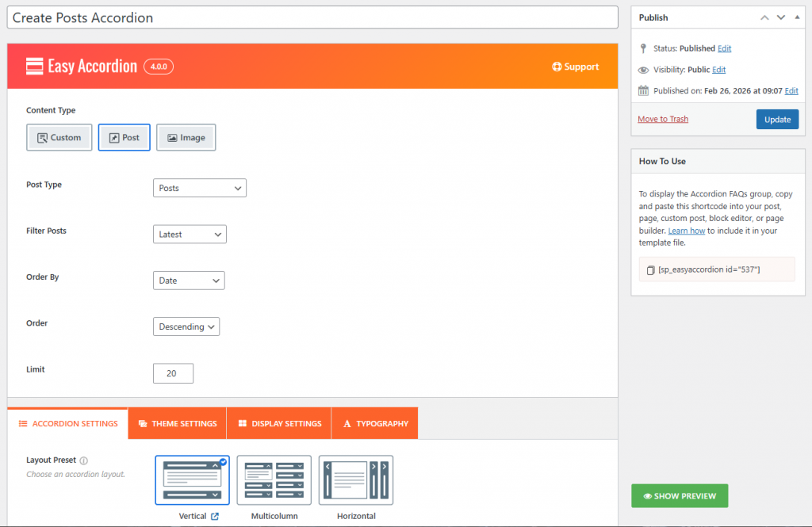Open the Support link in header

click(x=576, y=67)
